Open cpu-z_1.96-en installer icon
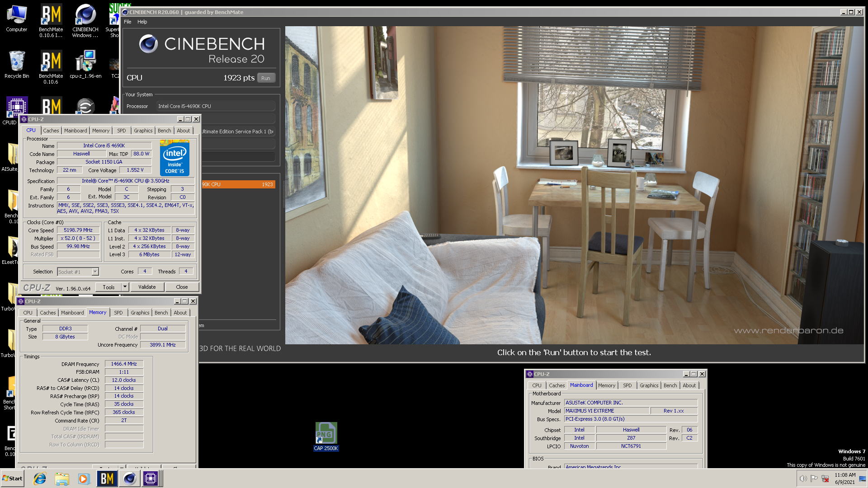 85,65
